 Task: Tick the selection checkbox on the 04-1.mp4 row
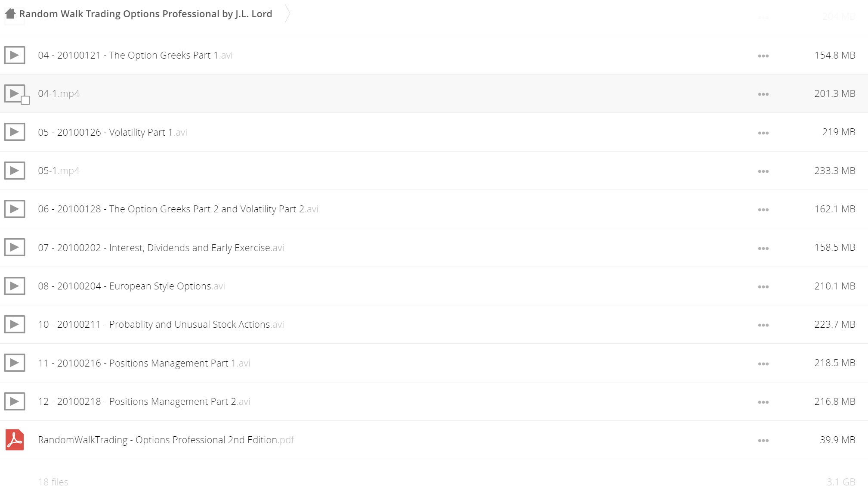(25, 101)
